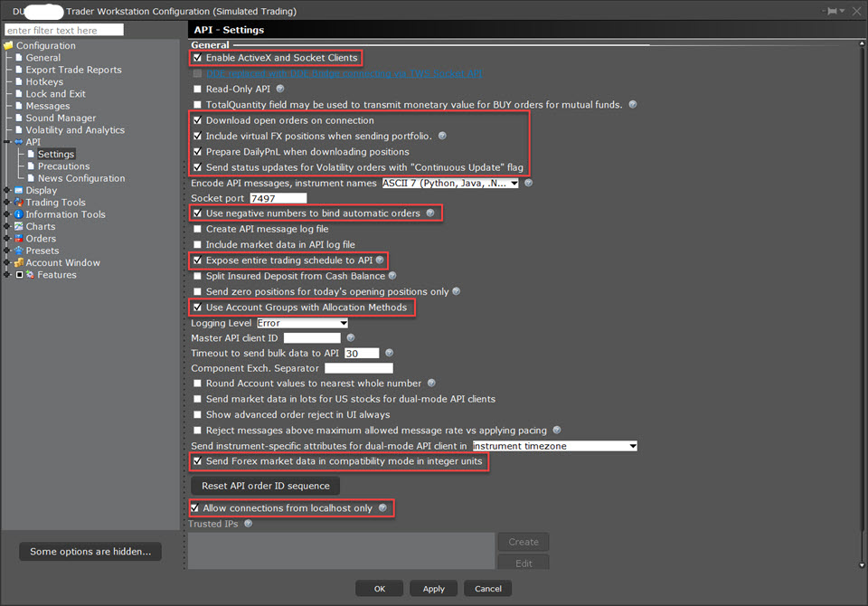Image resolution: width=868 pixels, height=606 pixels.
Task: Open Hotkeys configuration section
Action: [44, 82]
